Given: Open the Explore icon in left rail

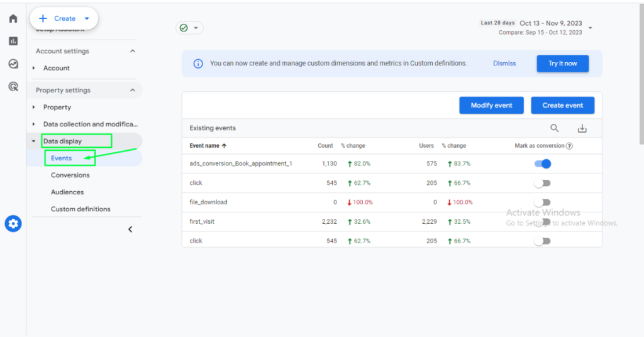Looking at the screenshot, I should click(x=13, y=64).
